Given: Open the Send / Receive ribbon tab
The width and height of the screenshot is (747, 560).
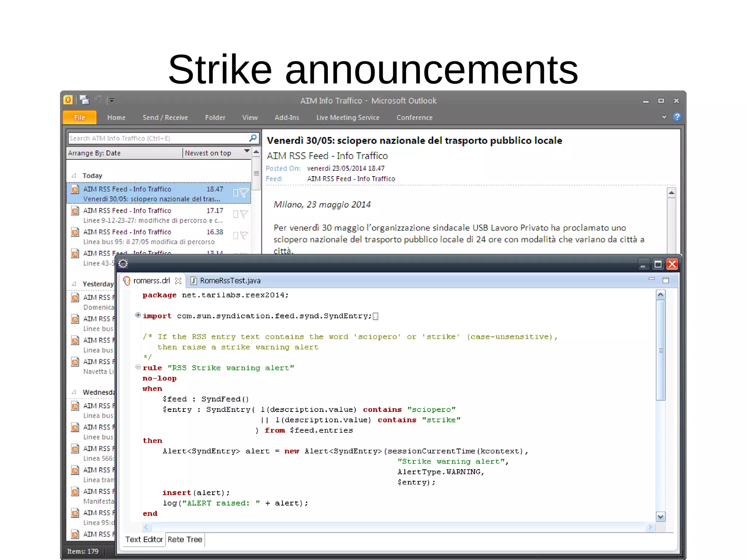Looking at the screenshot, I should coord(165,117).
